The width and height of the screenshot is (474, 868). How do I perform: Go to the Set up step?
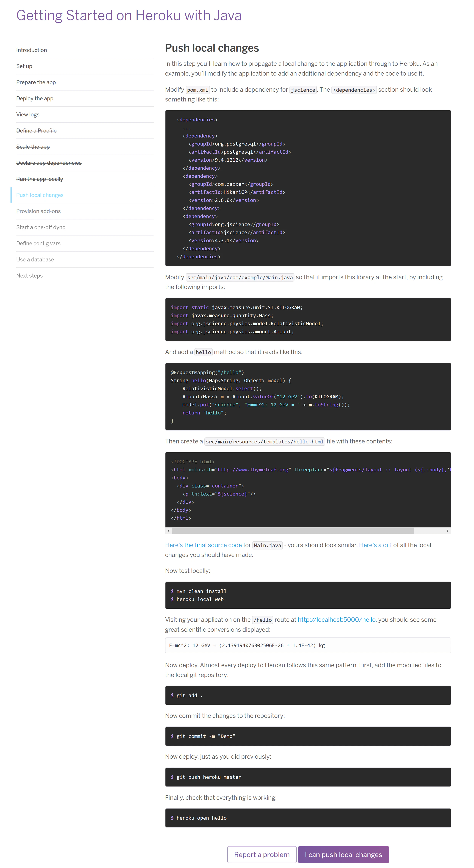coord(24,66)
